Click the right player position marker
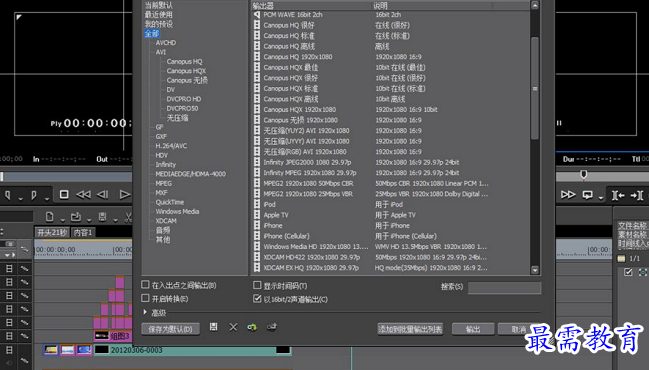The image size is (649, 370). (x=584, y=174)
